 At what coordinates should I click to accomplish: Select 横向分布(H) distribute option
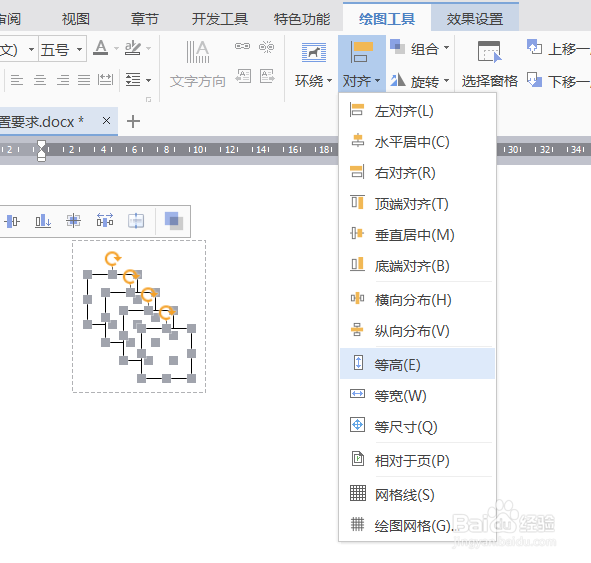tap(417, 300)
